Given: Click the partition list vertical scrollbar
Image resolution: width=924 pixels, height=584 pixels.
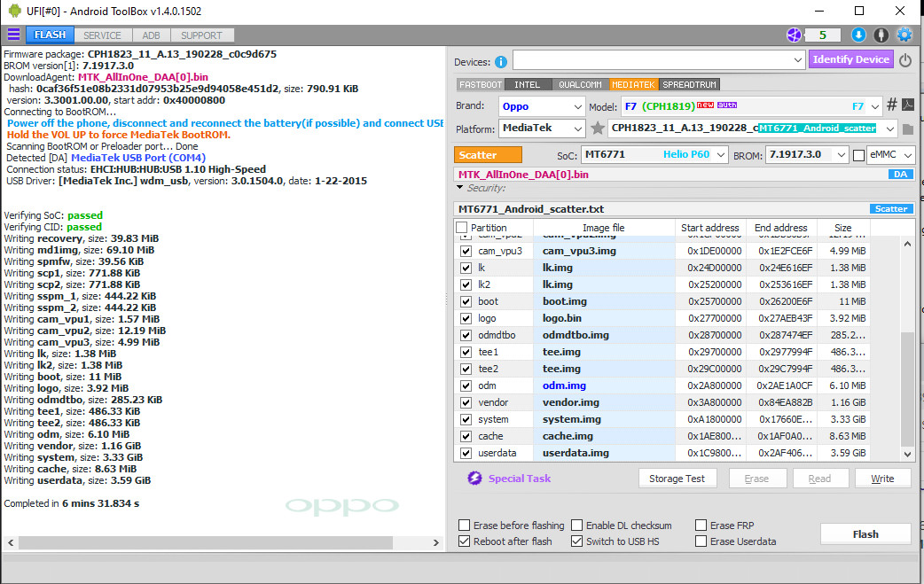Looking at the screenshot, I should tap(907, 390).
